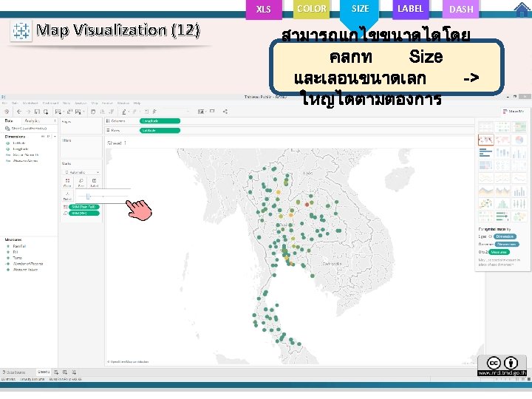This screenshot has height=399, width=532.
Task: Adjust the mark size slider handle
Action: pos(88,196)
